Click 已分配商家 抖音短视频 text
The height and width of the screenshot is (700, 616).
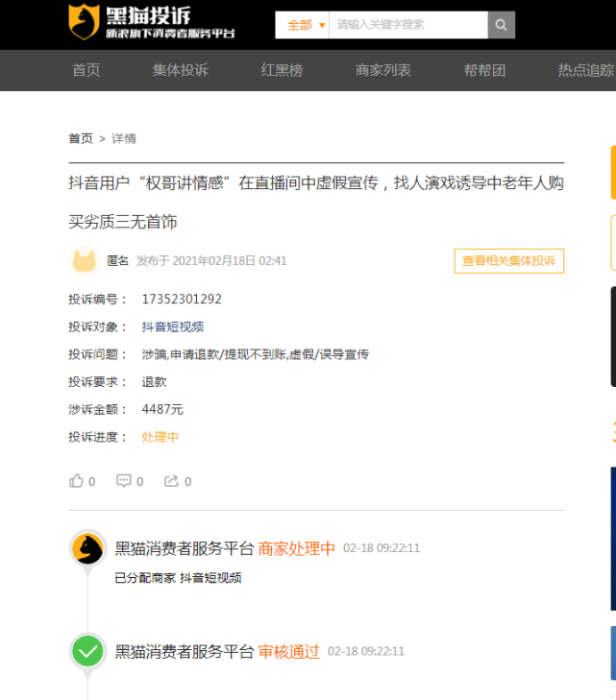[x=178, y=578]
